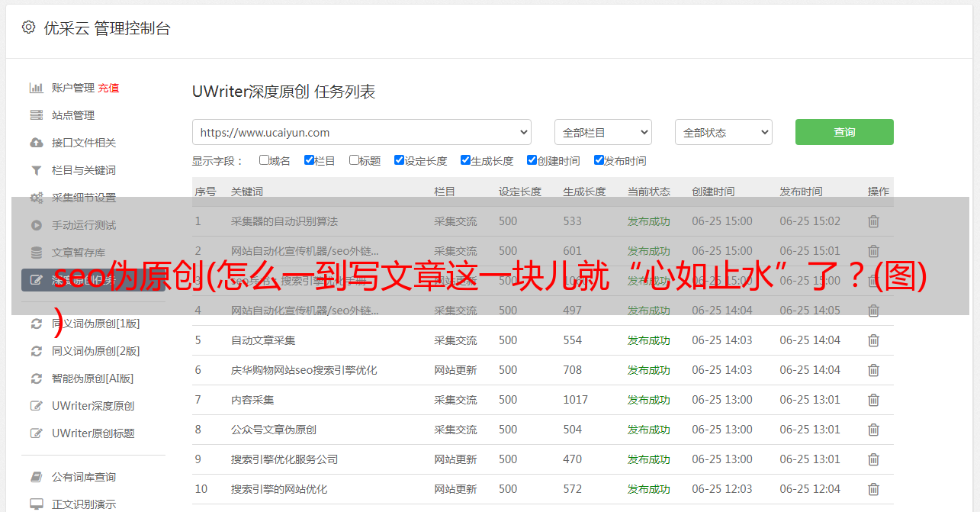Click 当前状态 column header

[x=649, y=192]
